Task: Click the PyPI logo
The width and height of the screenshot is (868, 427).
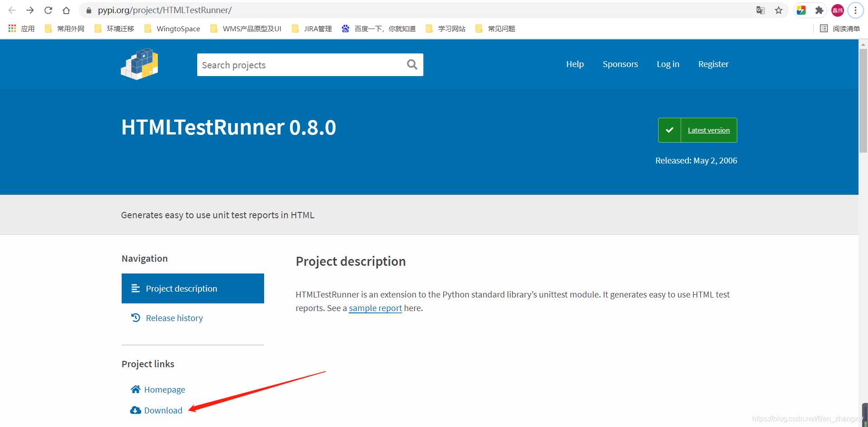Action: pyautogui.click(x=139, y=64)
